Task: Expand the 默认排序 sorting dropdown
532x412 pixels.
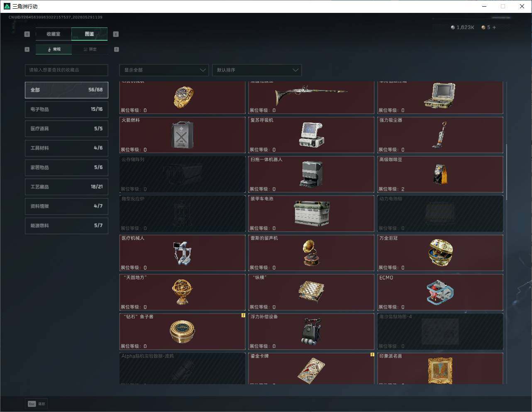Action: 257,70
